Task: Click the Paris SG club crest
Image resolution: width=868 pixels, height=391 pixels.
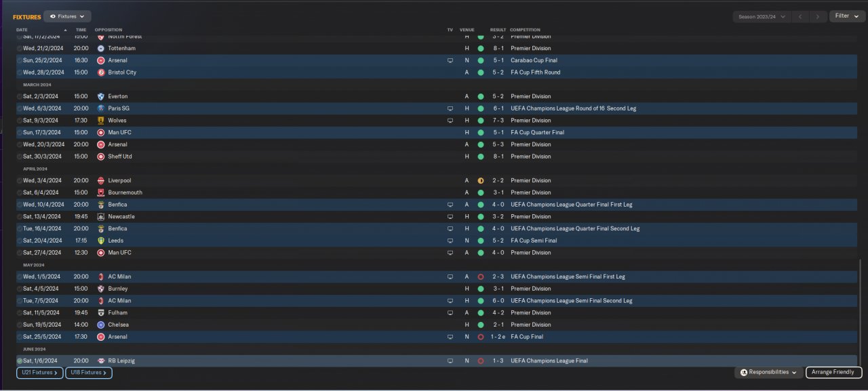Action: point(101,108)
